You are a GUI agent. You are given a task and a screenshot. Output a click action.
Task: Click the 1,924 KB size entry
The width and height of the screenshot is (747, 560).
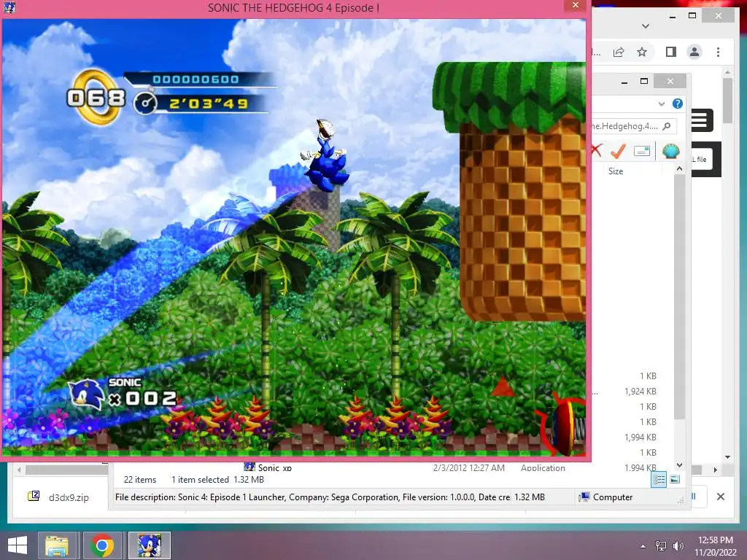point(640,392)
